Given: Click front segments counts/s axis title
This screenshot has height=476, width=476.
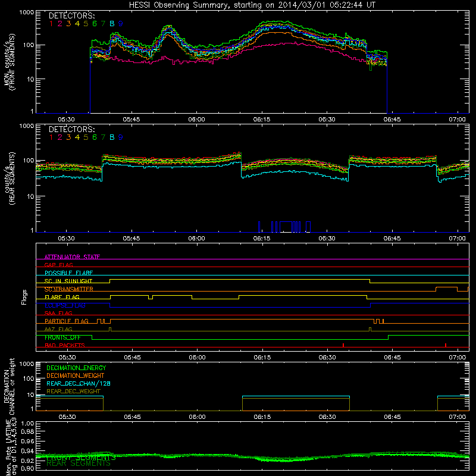Looking at the screenshot, I should click(x=10, y=62).
